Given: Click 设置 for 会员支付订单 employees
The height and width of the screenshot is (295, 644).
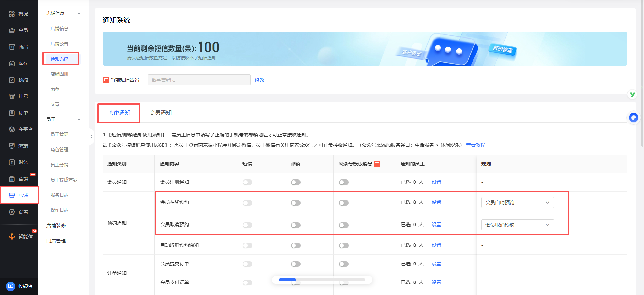Looking at the screenshot, I should [436, 282].
